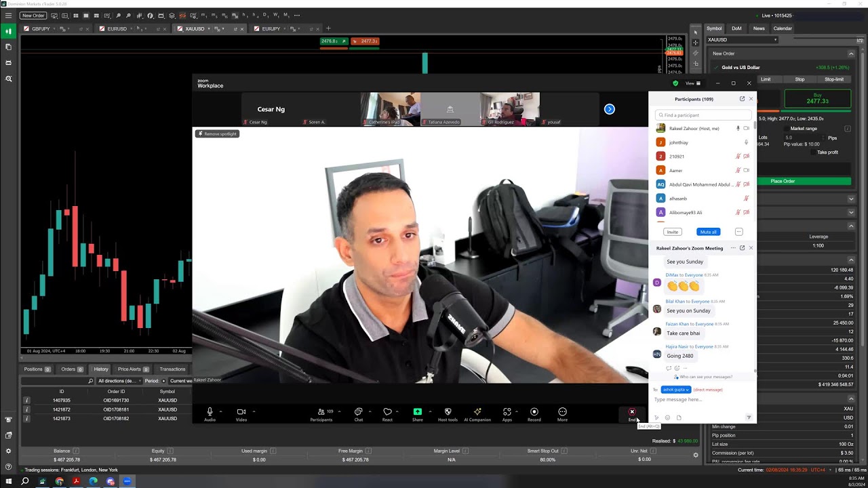Switch to News tab in right panel
Screen dimensions: 868x488
pyautogui.click(x=759, y=28)
